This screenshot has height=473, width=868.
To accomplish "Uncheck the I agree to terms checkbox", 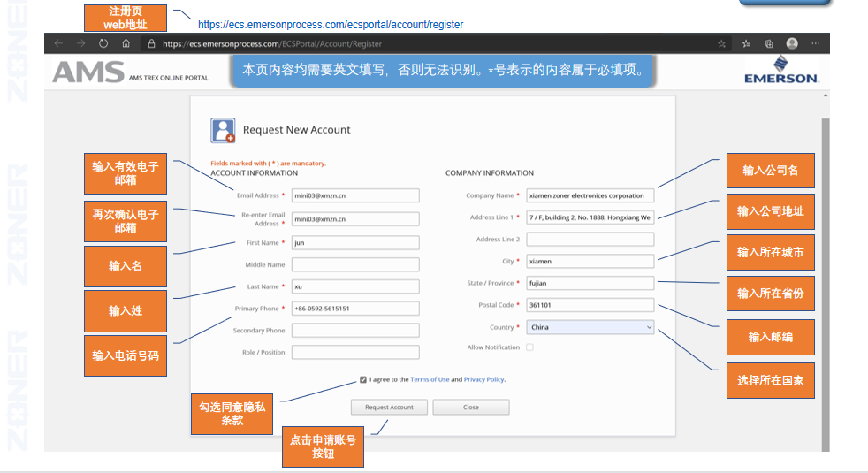I will click(x=363, y=379).
